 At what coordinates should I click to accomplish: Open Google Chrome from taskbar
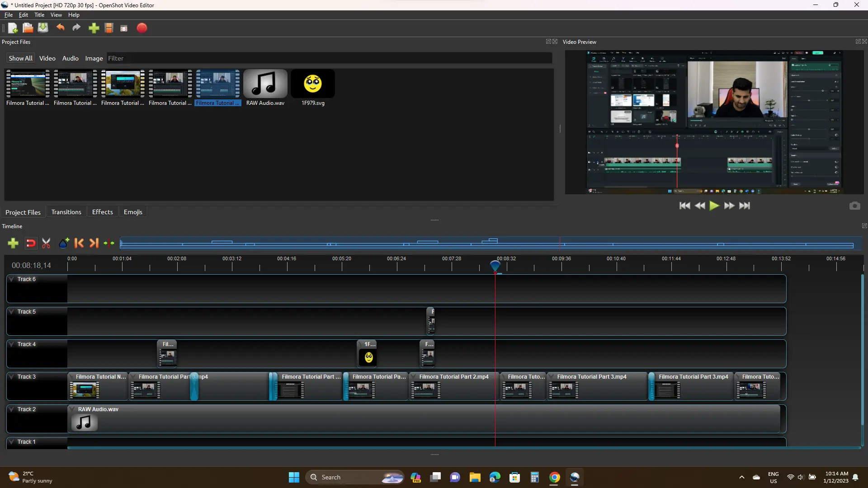click(x=555, y=477)
